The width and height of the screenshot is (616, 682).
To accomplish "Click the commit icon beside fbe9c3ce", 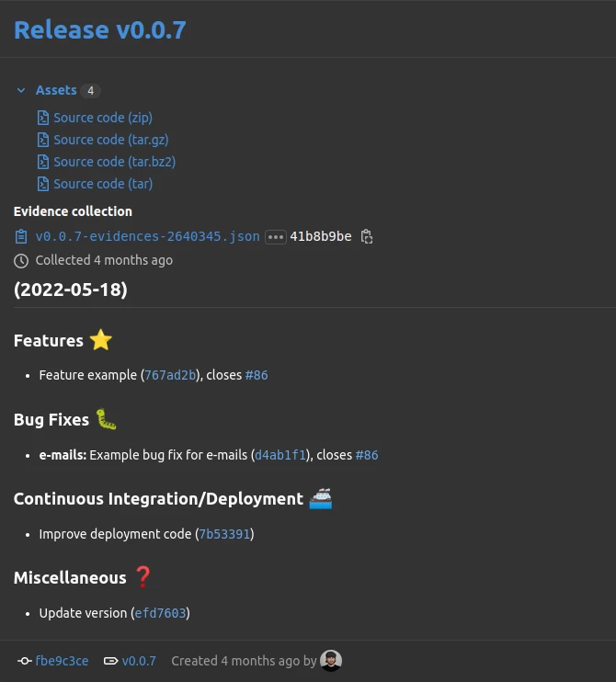I will click(x=24, y=661).
